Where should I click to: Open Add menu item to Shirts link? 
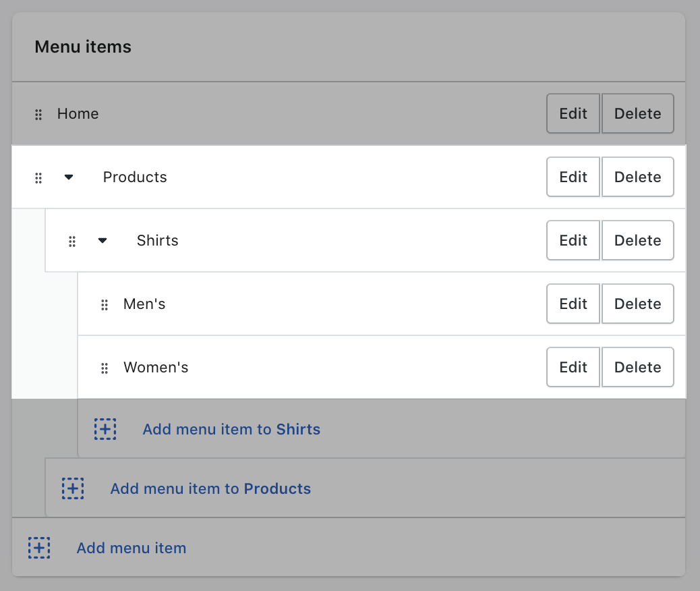point(231,429)
